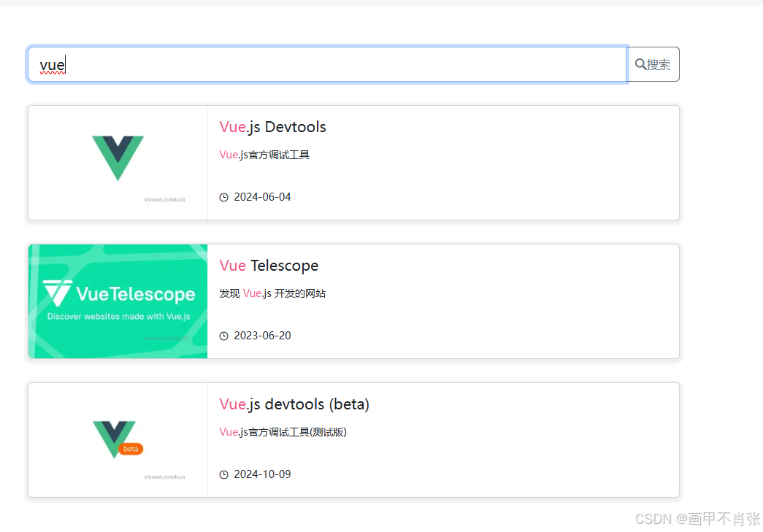Click the clock icon next to 2024-06-04
This screenshot has height=532, width=763.
coord(223,196)
